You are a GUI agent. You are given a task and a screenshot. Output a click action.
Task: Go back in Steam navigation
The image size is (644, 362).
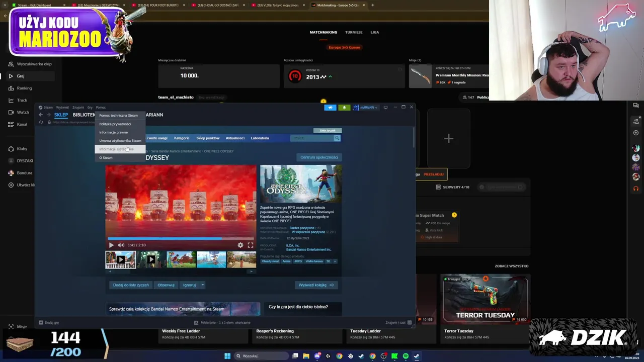coord(41,115)
